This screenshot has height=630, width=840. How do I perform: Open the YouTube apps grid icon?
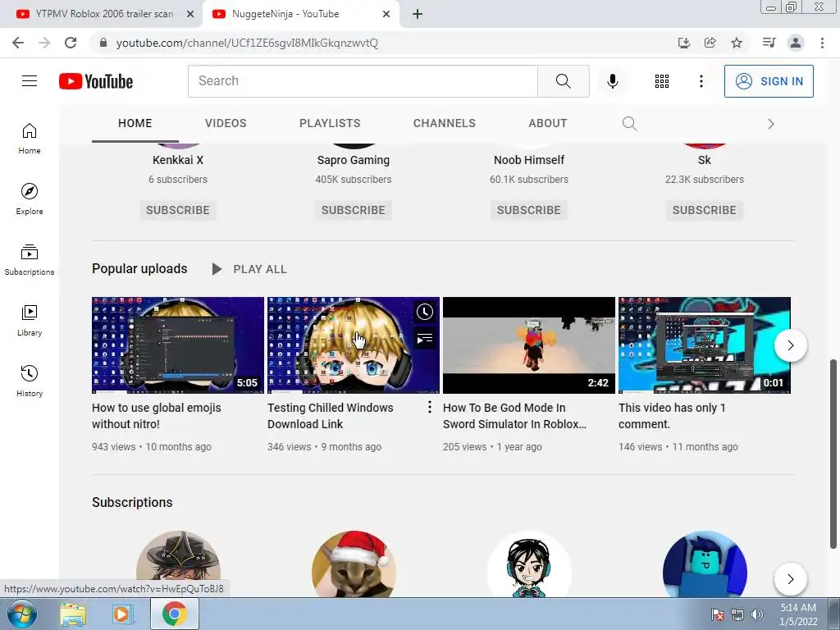pyautogui.click(x=662, y=81)
